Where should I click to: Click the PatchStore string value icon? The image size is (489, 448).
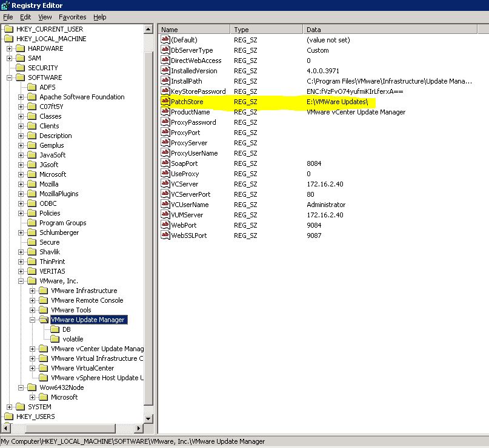(x=165, y=101)
